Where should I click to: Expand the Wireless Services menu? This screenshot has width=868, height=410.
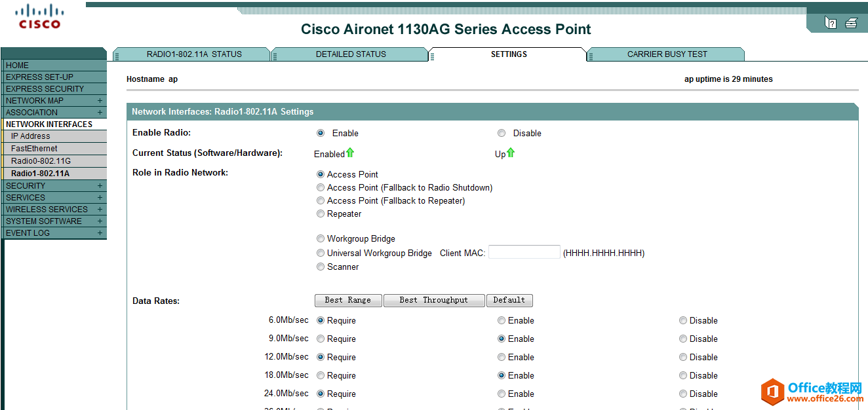[x=100, y=210]
